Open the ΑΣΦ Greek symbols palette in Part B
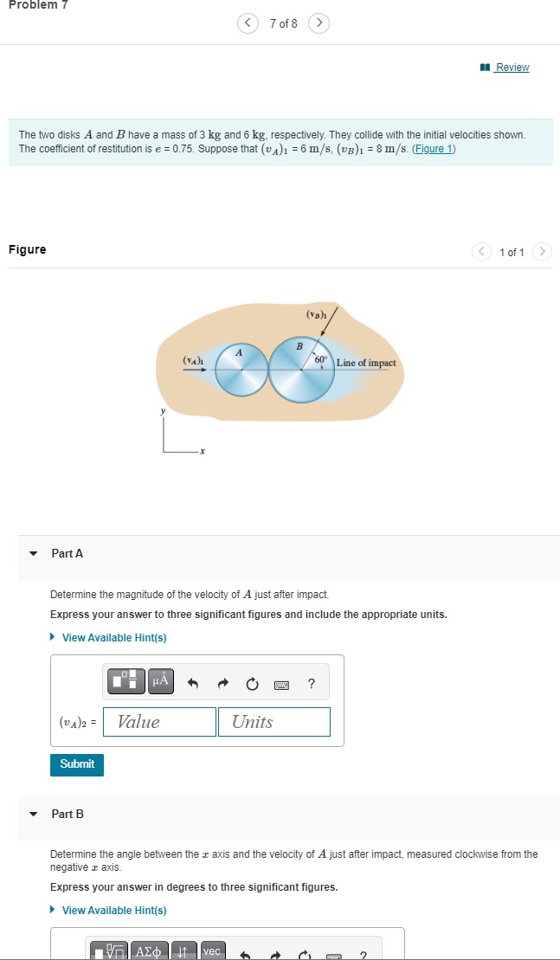This screenshot has height=960, width=560. pyautogui.click(x=147, y=951)
